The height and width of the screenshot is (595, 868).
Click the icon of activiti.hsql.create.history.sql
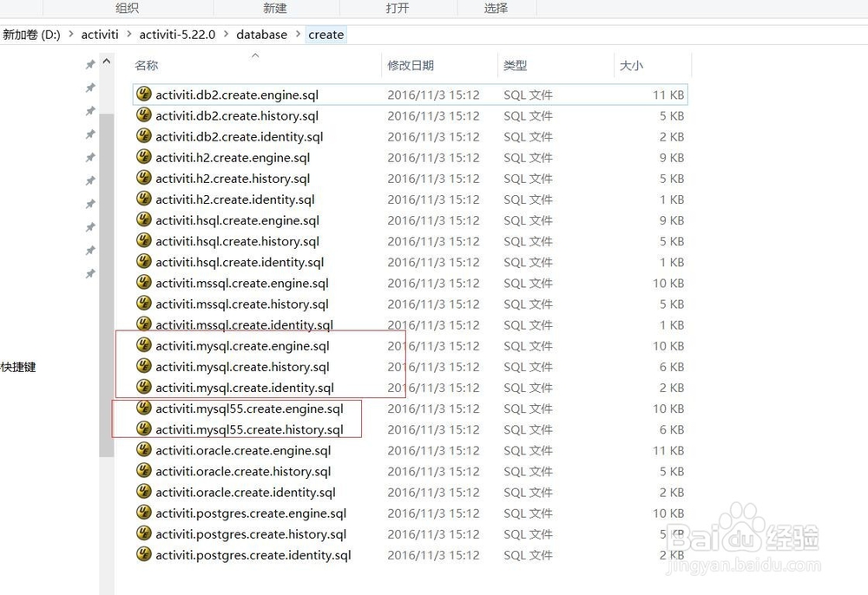[144, 240]
